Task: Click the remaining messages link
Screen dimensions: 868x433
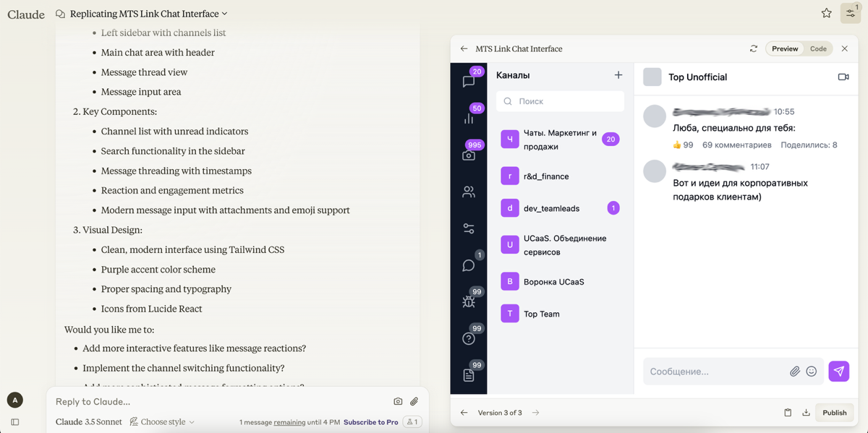Action: pyautogui.click(x=289, y=422)
